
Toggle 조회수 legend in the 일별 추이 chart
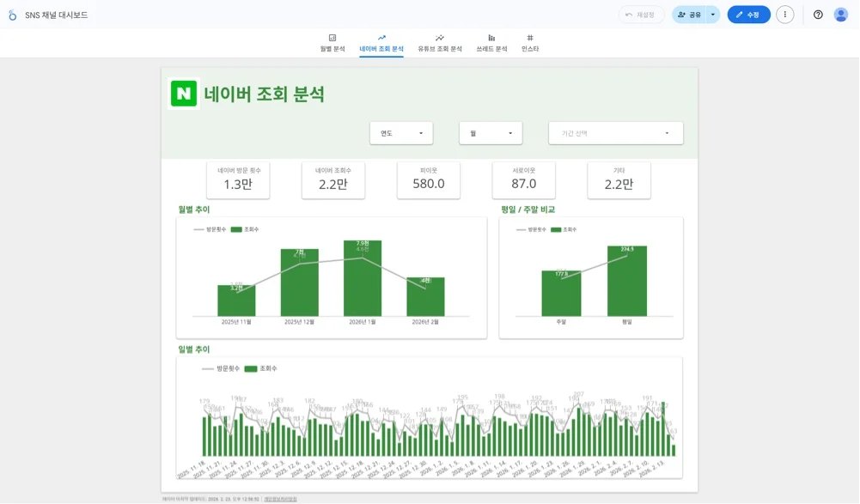[260, 368]
